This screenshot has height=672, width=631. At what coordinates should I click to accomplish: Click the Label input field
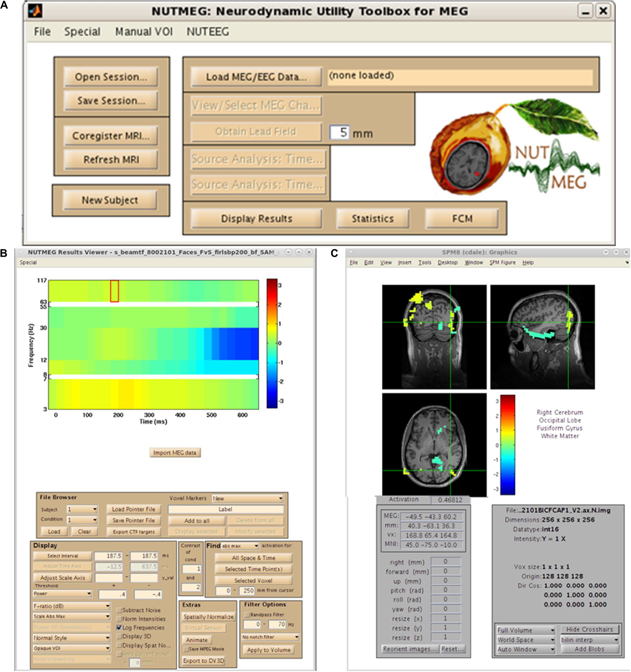(x=226, y=509)
